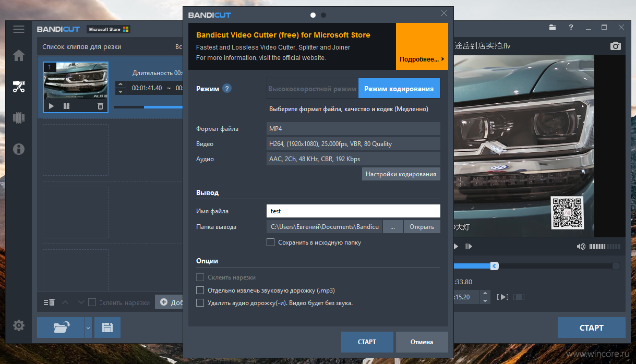636x364 pixels.
Task: Open help question mark in title bar
Action: pos(571,27)
